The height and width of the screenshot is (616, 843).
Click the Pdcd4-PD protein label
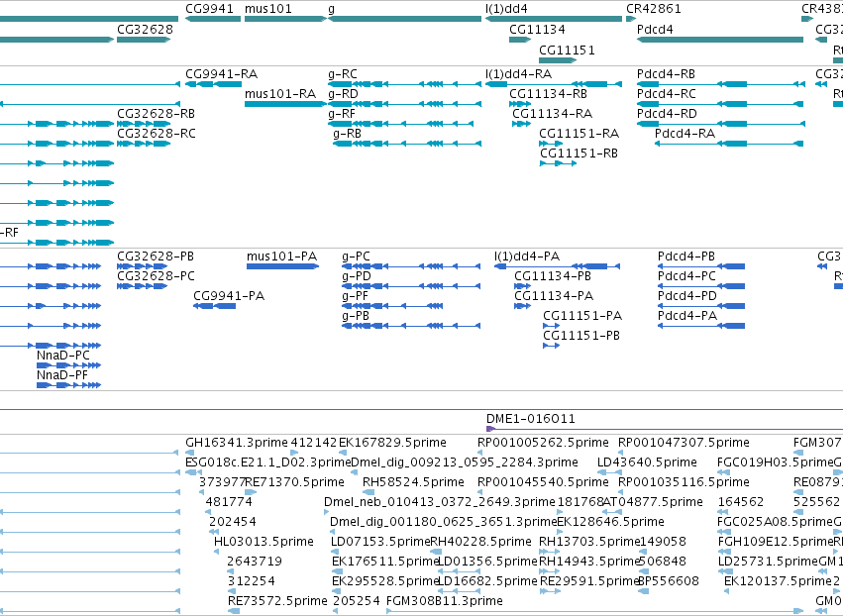pyautogui.click(x=687, y=296)
